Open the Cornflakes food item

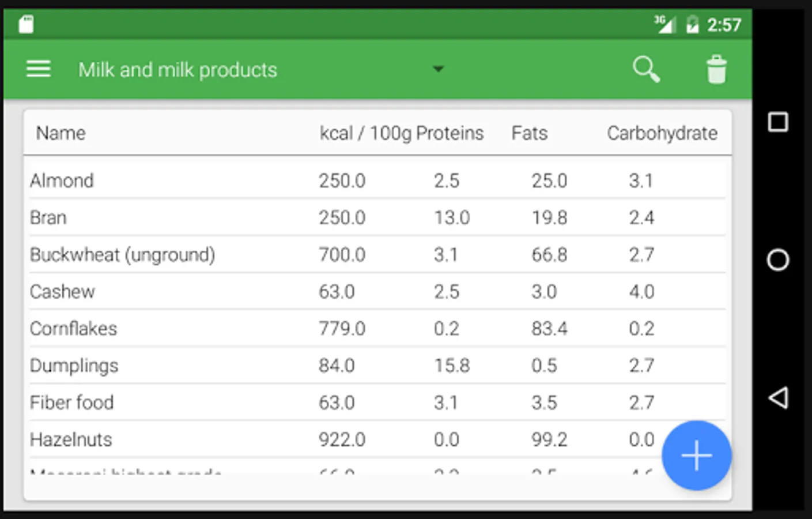click(73, 329)
